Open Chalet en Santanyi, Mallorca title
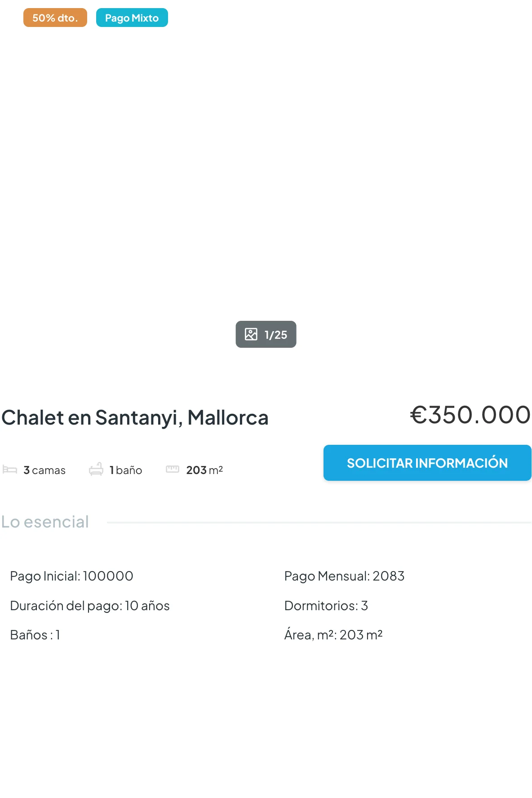This screenshot has width=532, height=798. [x=135, y=417]
